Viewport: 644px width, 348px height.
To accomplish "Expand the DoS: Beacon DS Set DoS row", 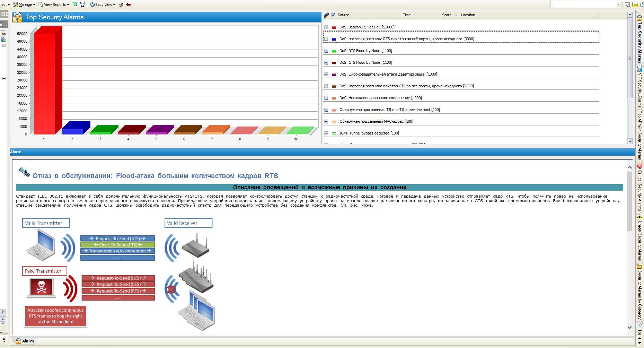I will (326, 27).
